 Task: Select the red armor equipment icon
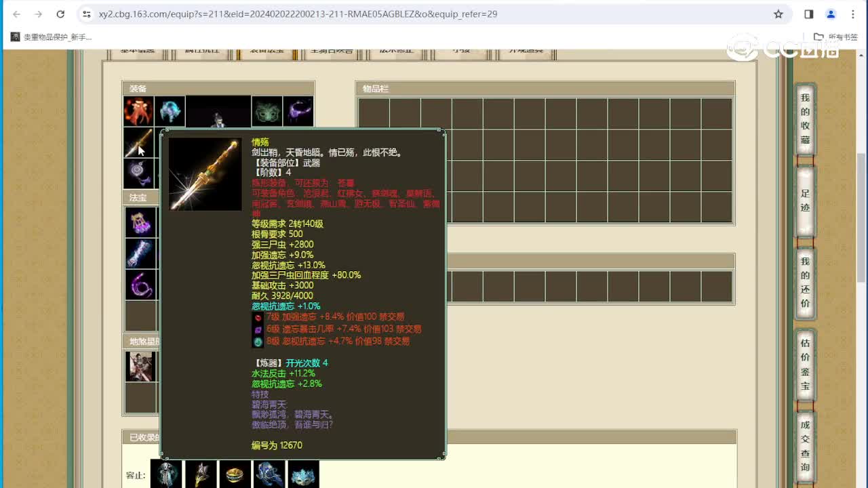pos(138,111)
